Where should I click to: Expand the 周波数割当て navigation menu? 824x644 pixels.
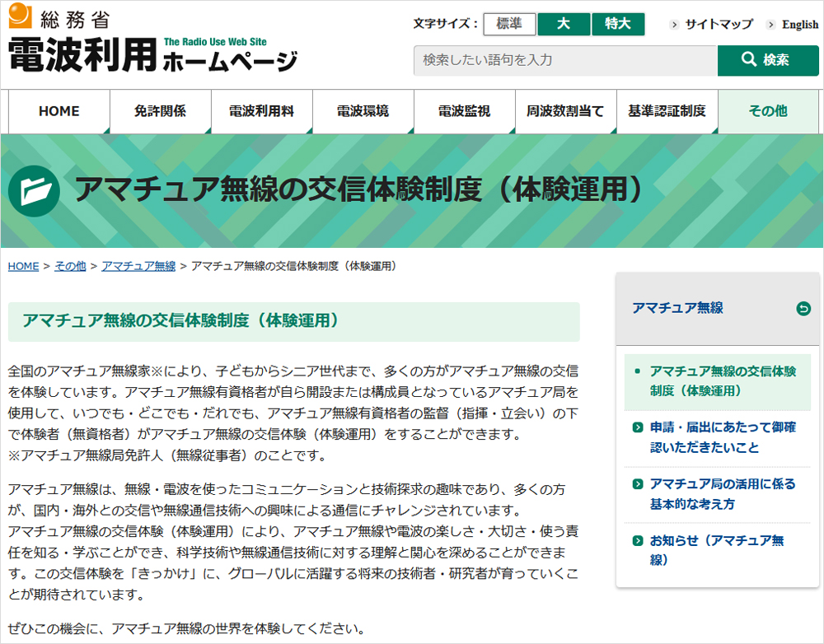565,111
